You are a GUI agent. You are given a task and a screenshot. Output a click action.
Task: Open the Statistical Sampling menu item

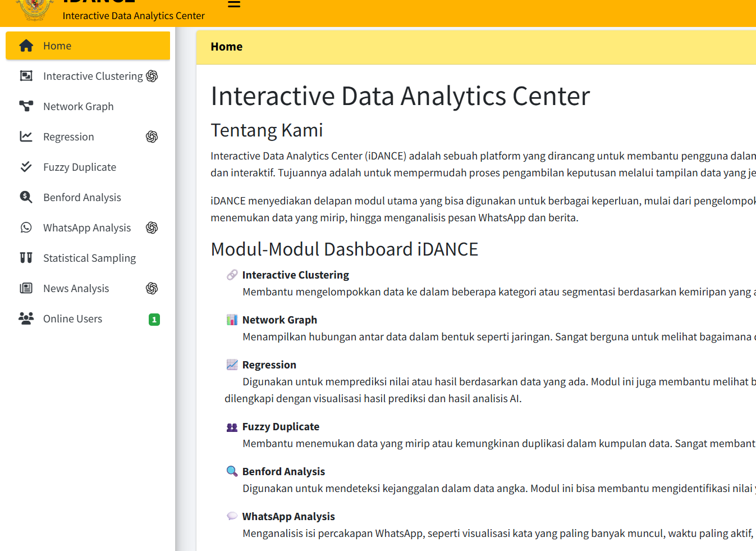click(x=89, y=258)
